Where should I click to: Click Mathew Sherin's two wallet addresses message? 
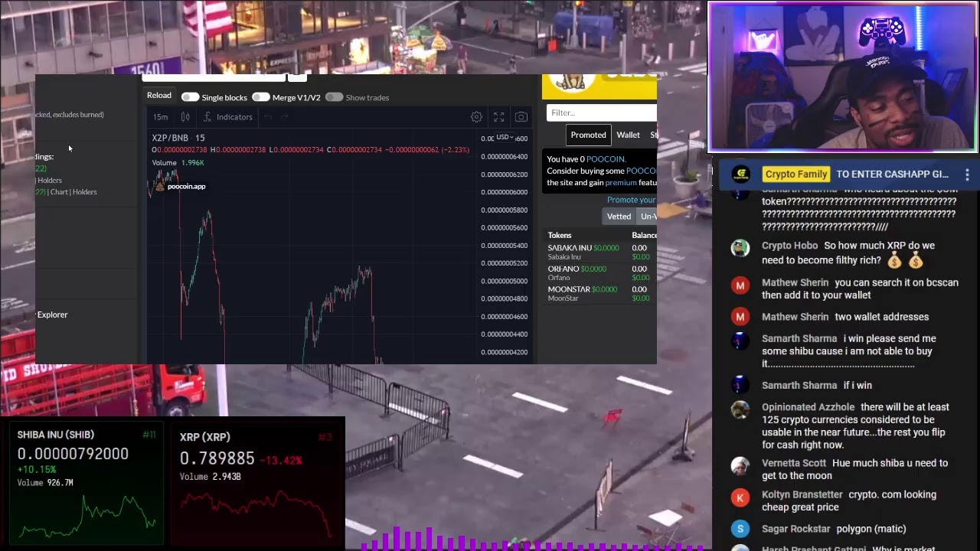(x=882, y=317)
